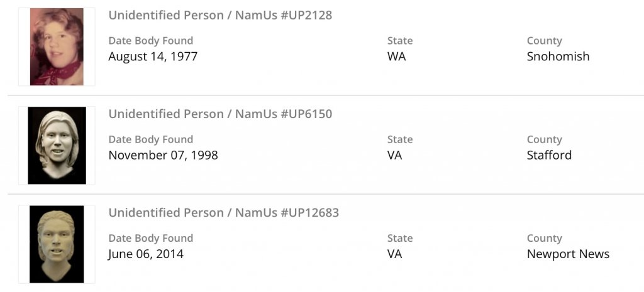Click the County label above Newport News
The image size is (644, 292).
544,238
